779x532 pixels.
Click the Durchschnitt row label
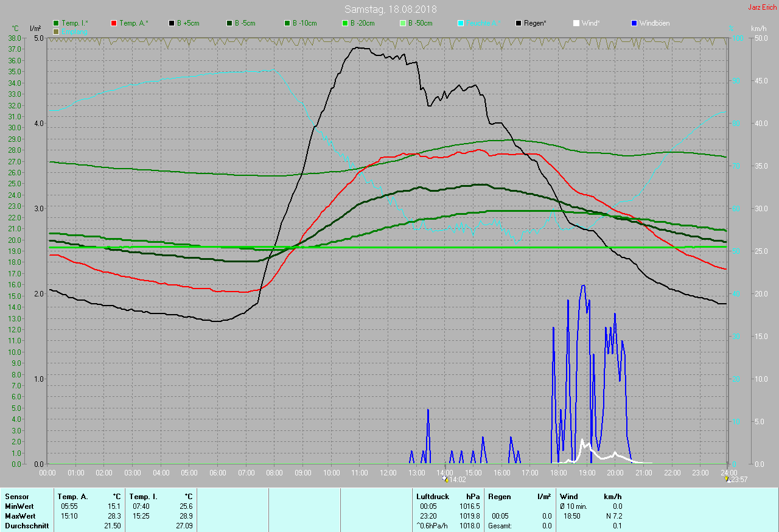(27, 526)
